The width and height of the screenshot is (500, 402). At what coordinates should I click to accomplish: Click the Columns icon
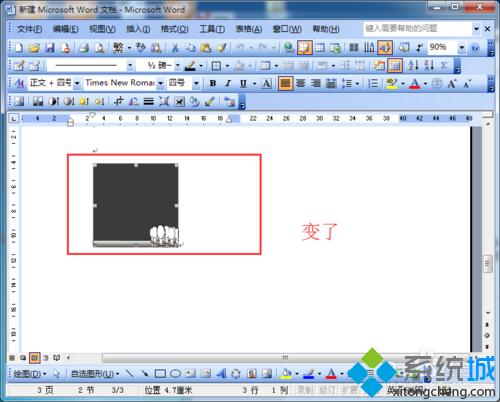pos(354,48)
